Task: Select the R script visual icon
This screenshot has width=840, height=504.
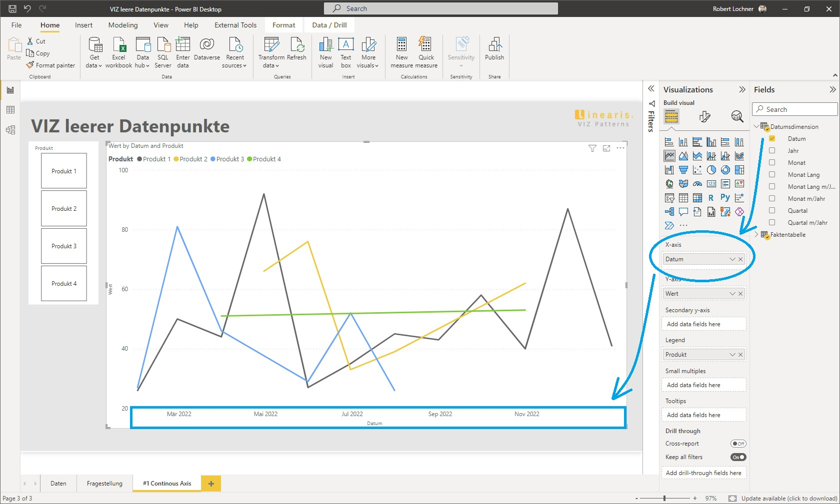Action: click(711, 197)
